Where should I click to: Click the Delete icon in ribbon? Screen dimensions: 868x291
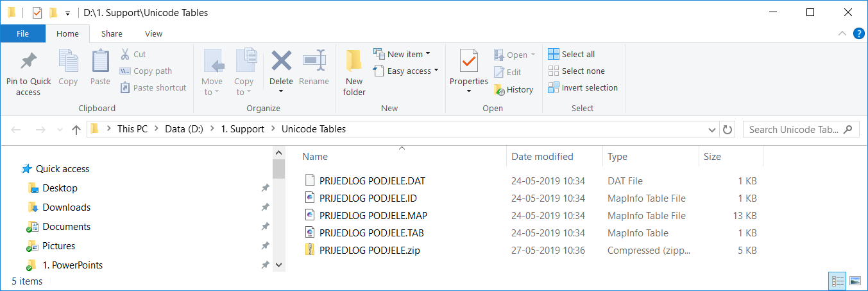coord(281,62)
